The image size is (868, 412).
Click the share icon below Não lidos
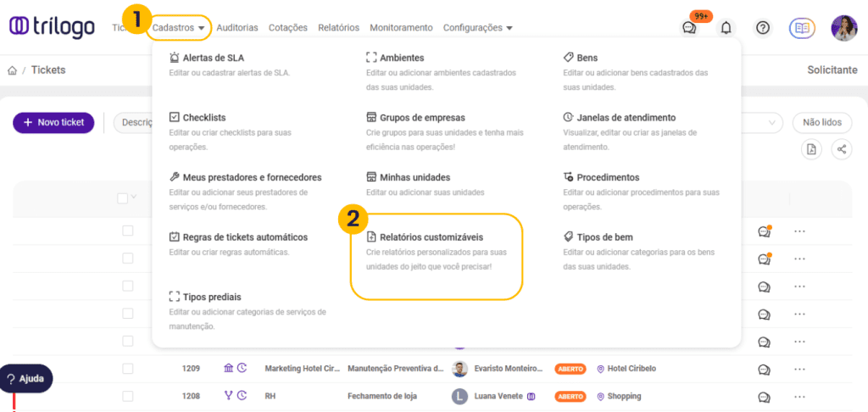click(x=841, y=149)
